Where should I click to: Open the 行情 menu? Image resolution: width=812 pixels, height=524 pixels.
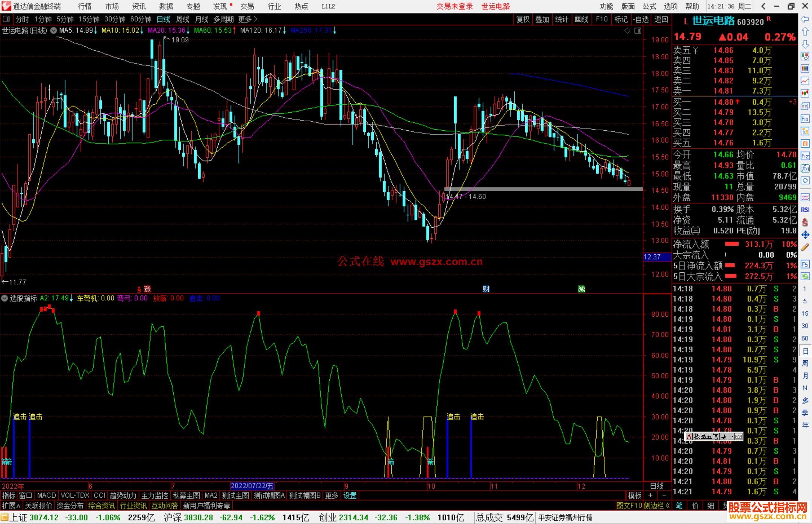85,6
